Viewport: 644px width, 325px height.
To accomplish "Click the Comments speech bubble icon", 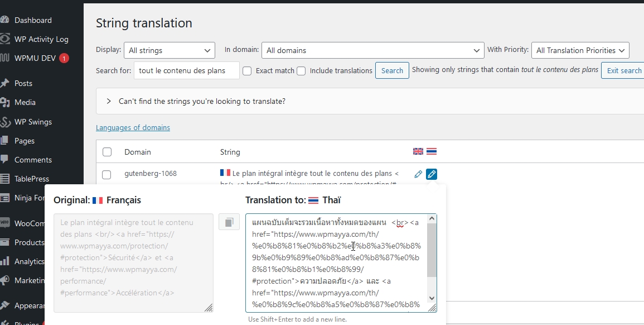I will point(4,160).
